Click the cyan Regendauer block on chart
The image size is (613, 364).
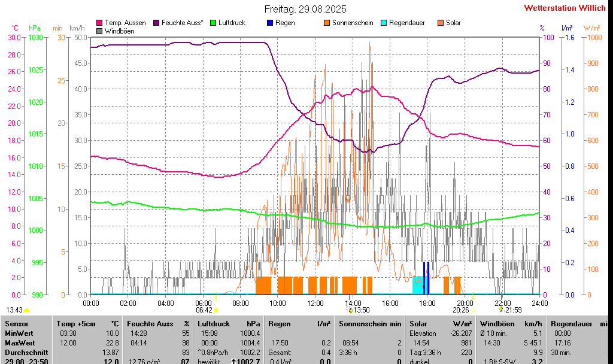(x=417, y=285)
